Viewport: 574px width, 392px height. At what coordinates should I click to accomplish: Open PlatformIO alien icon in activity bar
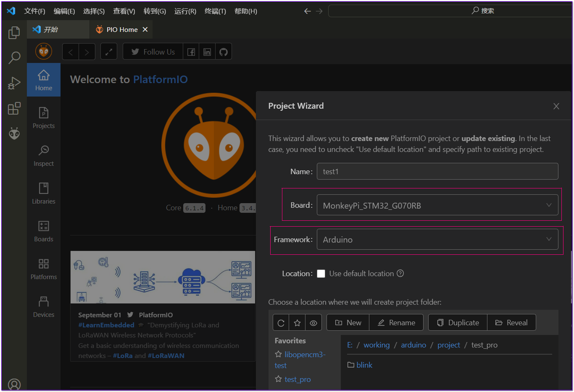pyautogui.click(x=14, y=133)
